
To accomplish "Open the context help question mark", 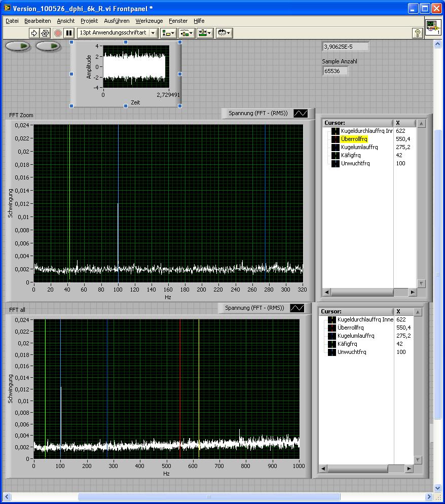I will click(418, 33).
